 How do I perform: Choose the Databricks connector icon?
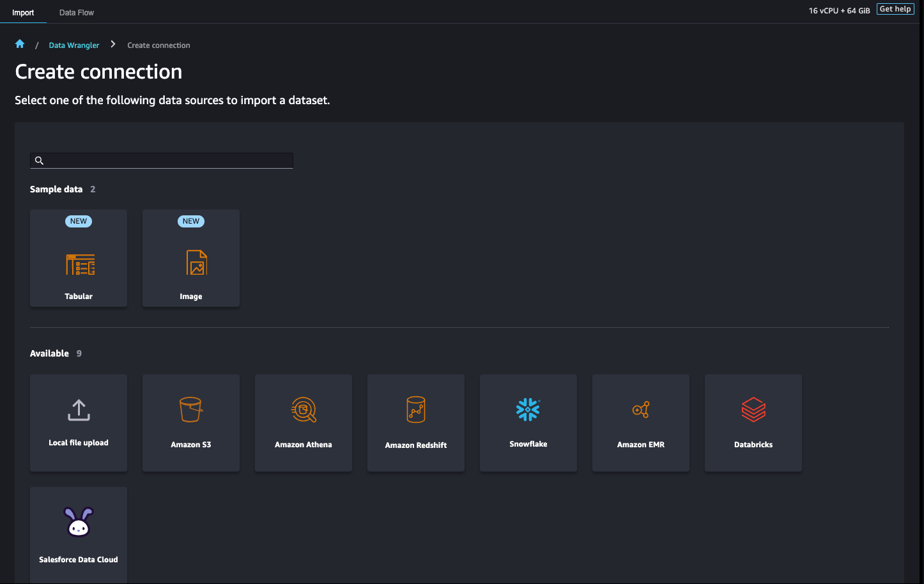pos(753,410)
